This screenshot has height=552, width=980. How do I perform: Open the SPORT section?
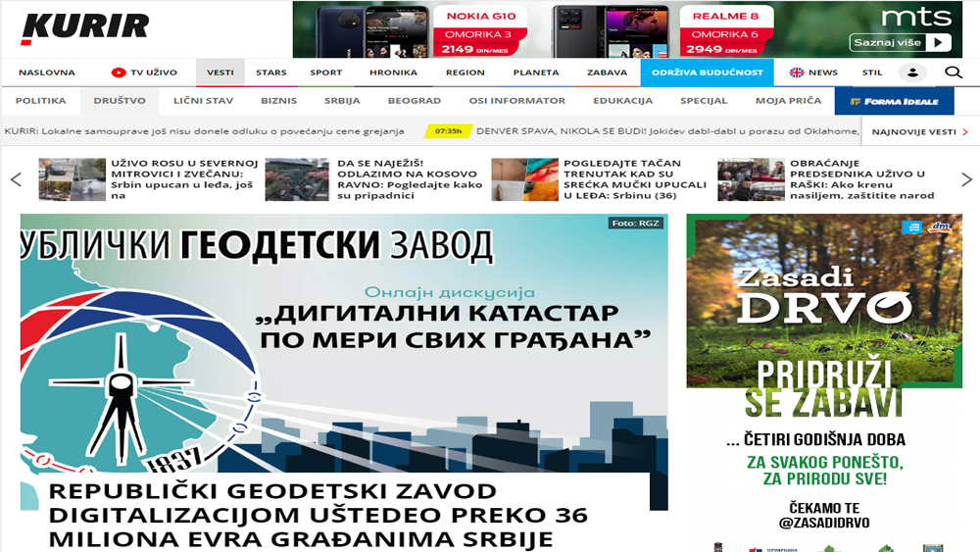point(325,73)
